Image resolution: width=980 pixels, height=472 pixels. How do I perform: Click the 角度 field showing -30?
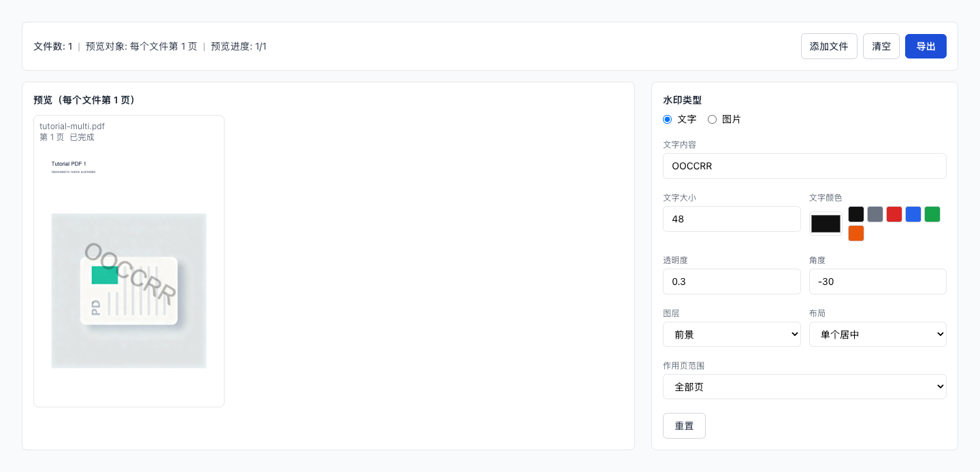(x=877, y=282)
